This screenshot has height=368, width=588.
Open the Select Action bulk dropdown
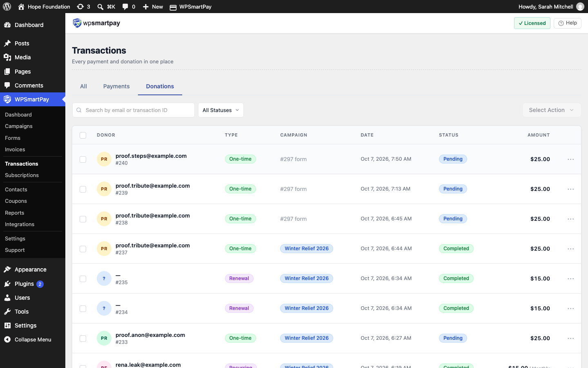coord(552,110)
